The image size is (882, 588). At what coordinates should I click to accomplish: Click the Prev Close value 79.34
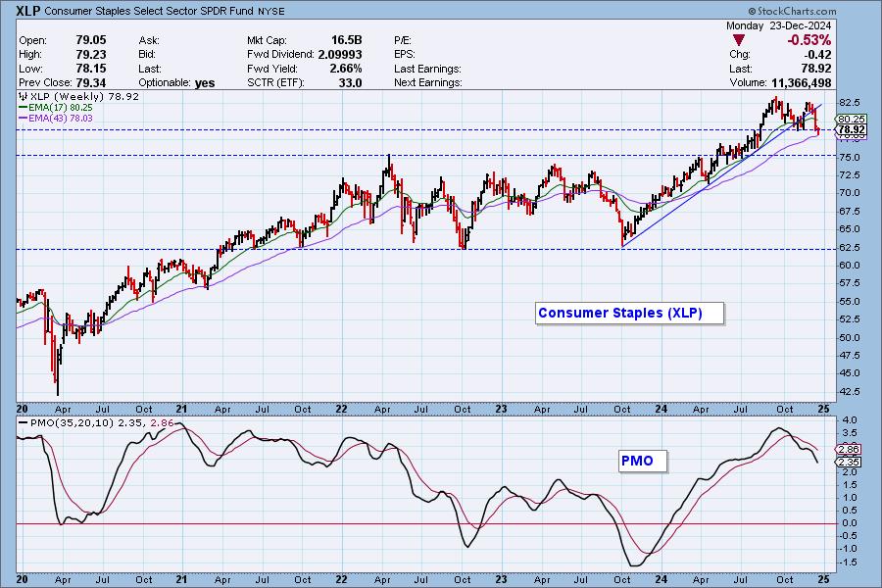coord(90,82)
